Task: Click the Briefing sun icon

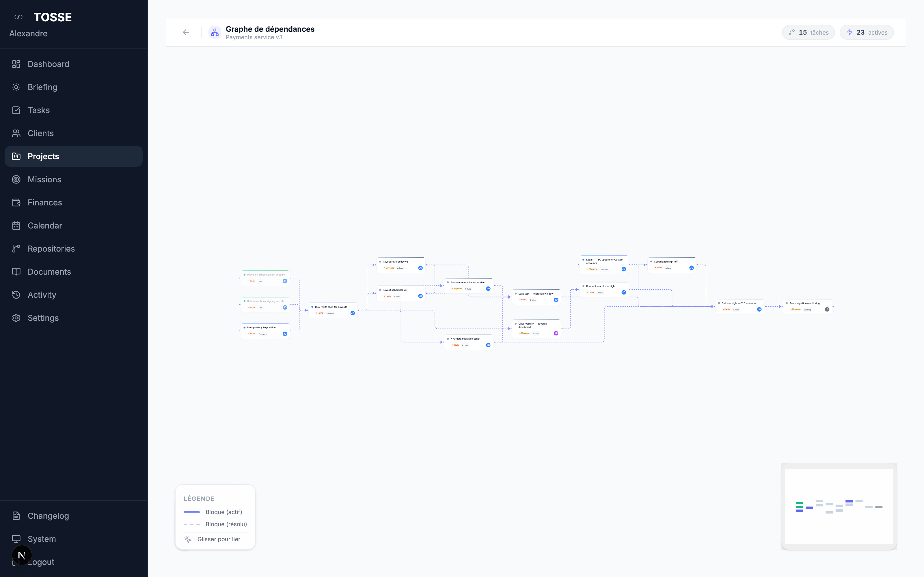Action: [16, 87]
